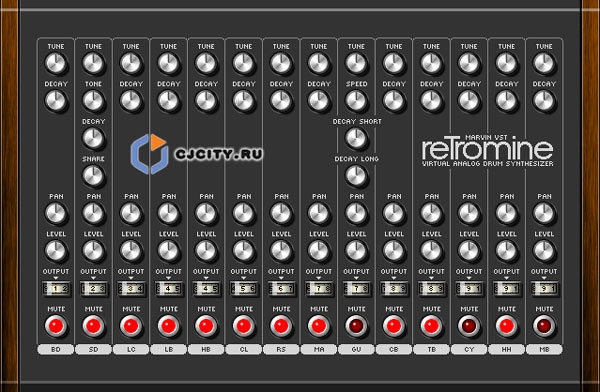Open the RS channel output selector
600x392 pixels.
[x=281, y=289]
